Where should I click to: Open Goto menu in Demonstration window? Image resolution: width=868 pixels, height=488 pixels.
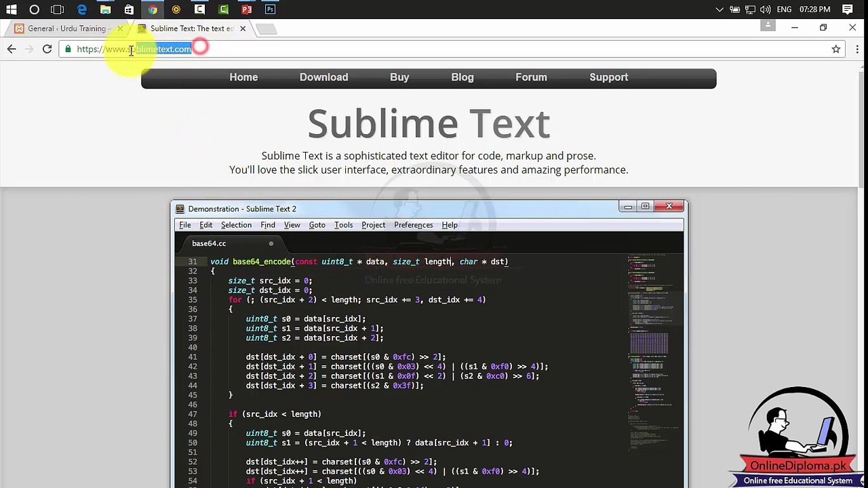click(x=317, y=225)
